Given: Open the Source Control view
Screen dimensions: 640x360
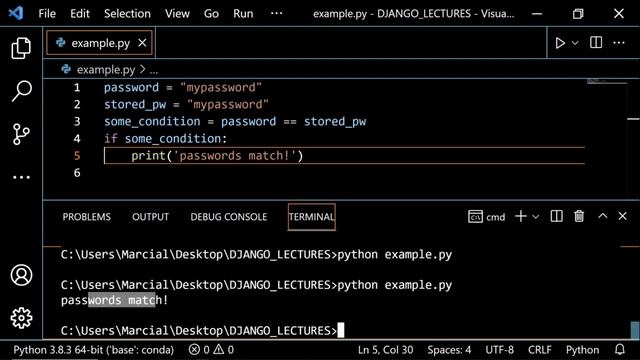Looking at the screenshot, I should tap(21, 134).
